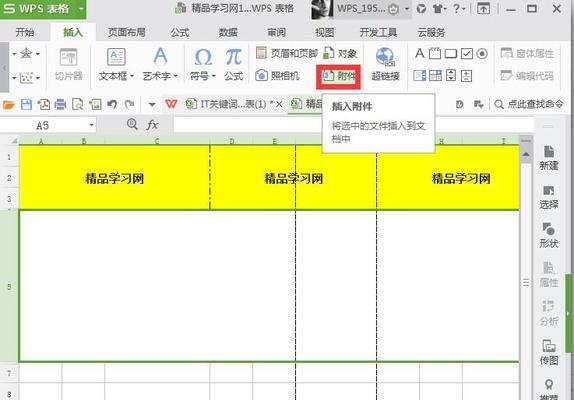Click the 点此查找命令 search box
The height and width of the screenshot is (400, 574).
[x=528, y=104]
